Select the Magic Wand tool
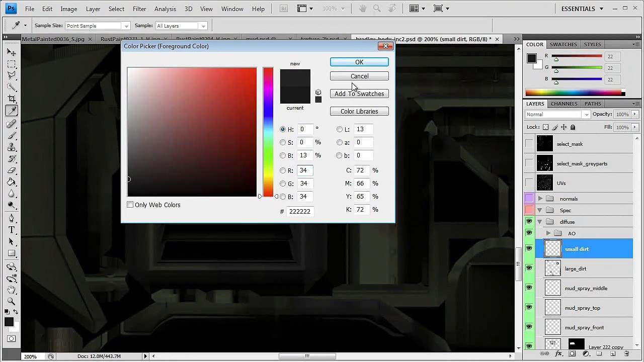This screenshot has width=644, height=362. pos(12,87)
